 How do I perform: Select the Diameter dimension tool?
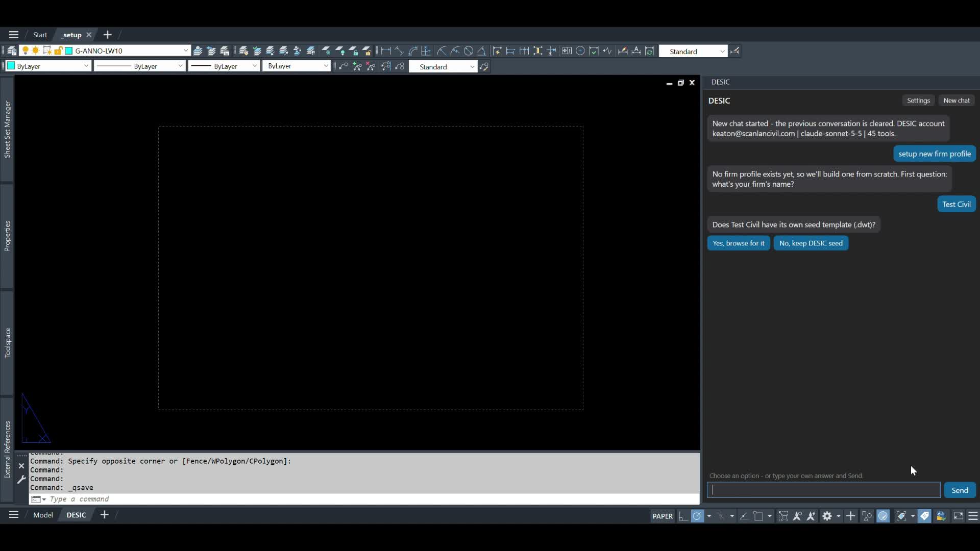coord(468,51)
